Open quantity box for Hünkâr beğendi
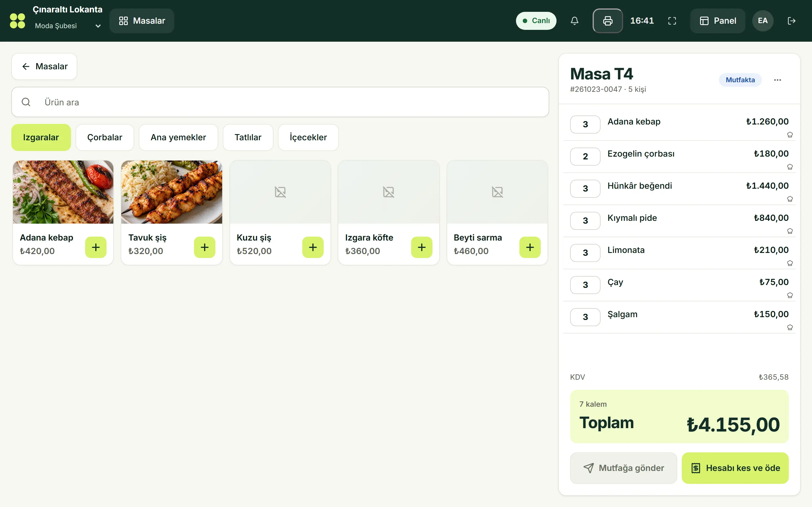The height and width of the screenshot is (507, 812). coord(585,188)
